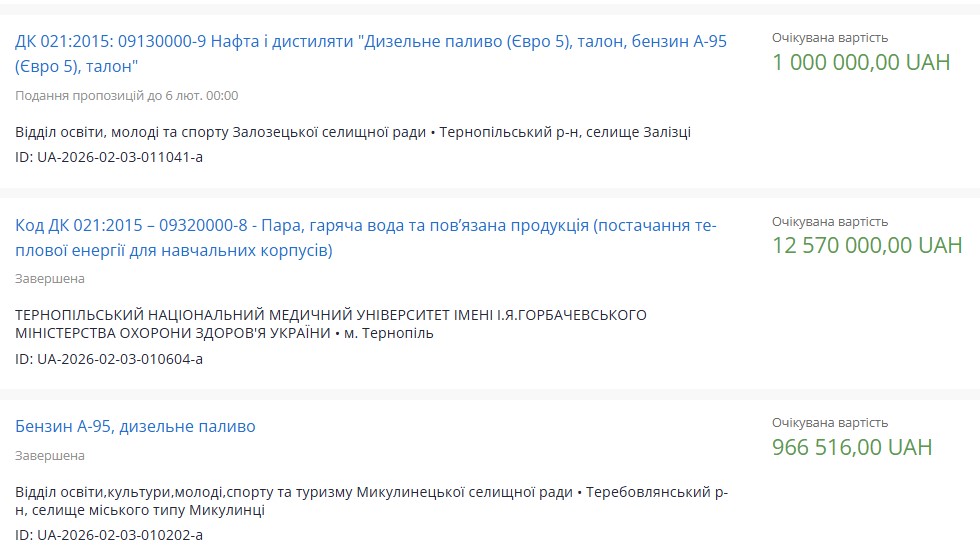Image resolution: width=980 pixels, height=558 pixels.
Task: Click "Очікувана вартість" label above 1 000 000,00 UAH
Action: [829, 38]
